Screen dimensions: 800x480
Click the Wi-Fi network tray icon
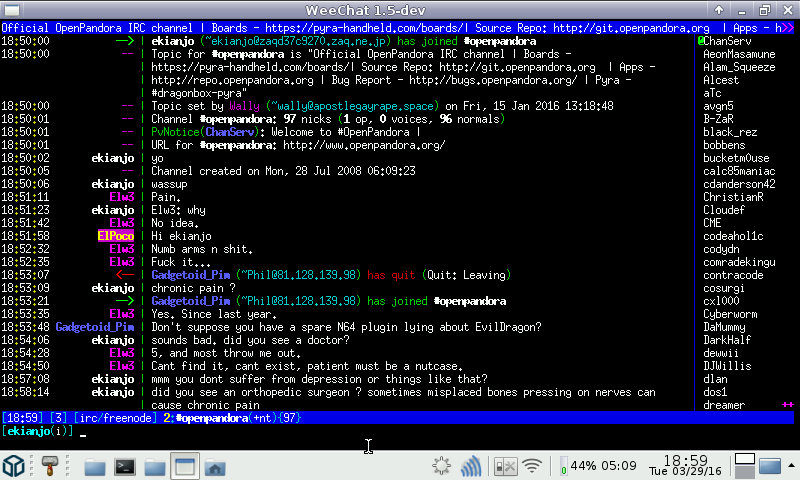532,465
